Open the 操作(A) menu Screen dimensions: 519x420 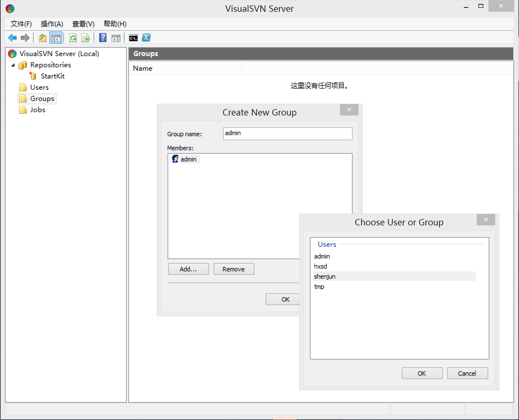coord(52,24)
